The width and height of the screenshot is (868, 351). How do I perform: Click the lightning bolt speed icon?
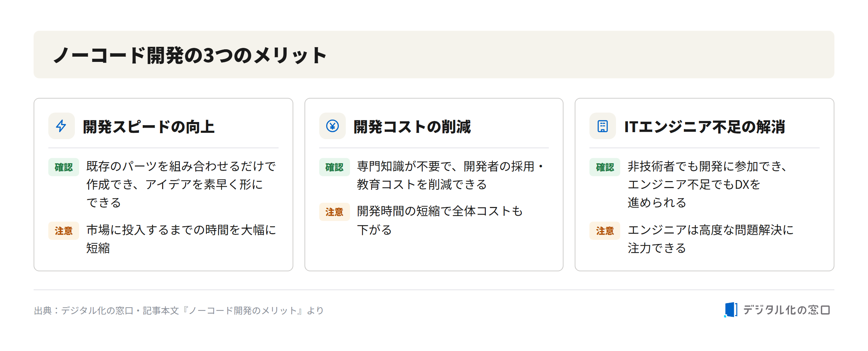point(61,126)
